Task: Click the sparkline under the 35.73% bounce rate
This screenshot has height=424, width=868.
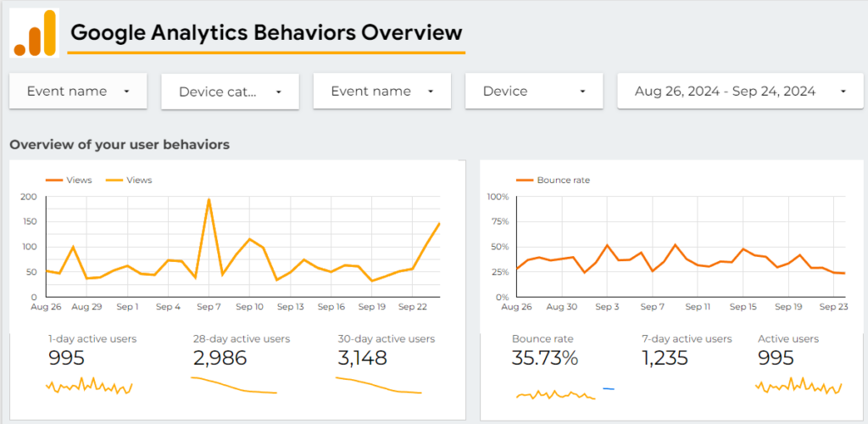Action: point(555,394)
